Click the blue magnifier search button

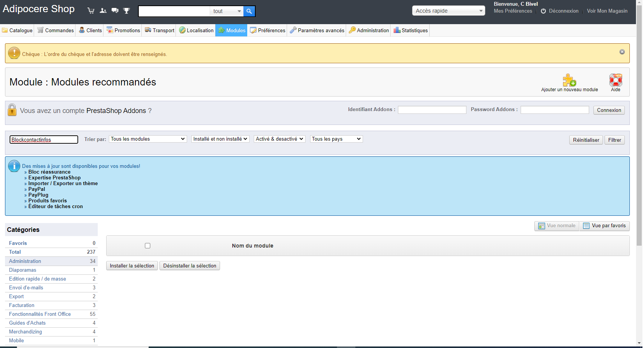[249, 11]
